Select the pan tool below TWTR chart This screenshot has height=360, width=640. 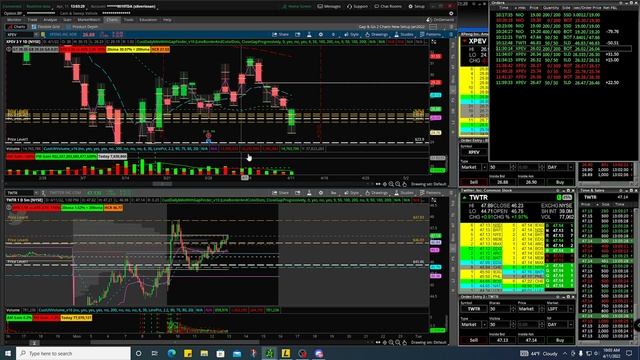click(x=404, y=343)
